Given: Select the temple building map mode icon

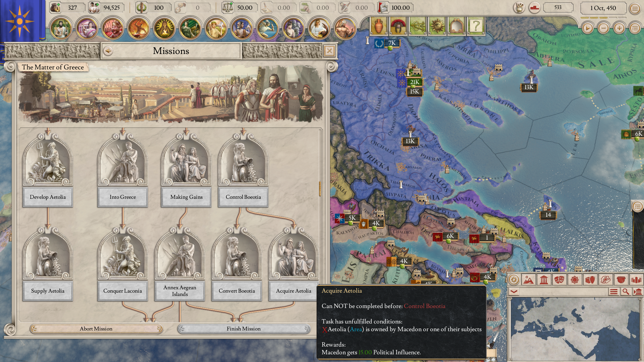Looking at the screenshot, I should tap(544, 280).
